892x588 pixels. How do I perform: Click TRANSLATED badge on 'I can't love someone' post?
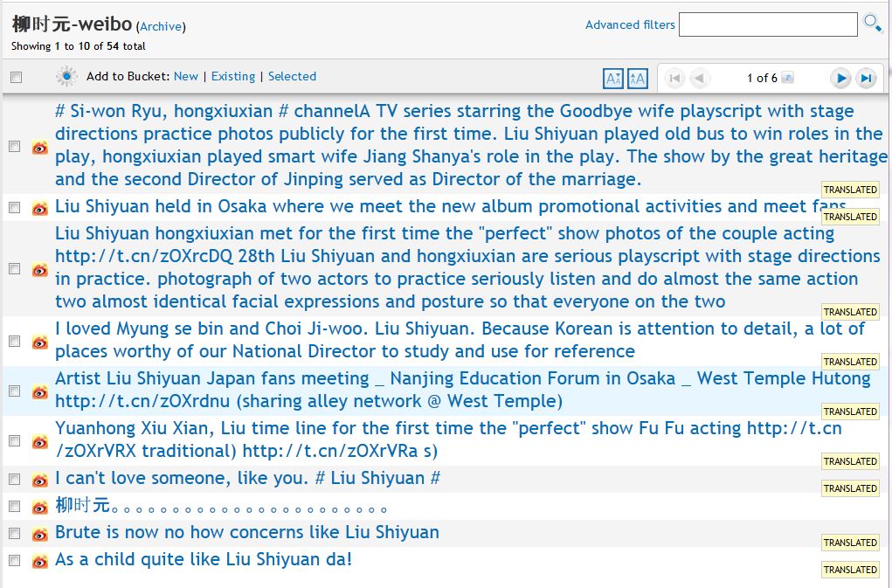pos(850,488)
